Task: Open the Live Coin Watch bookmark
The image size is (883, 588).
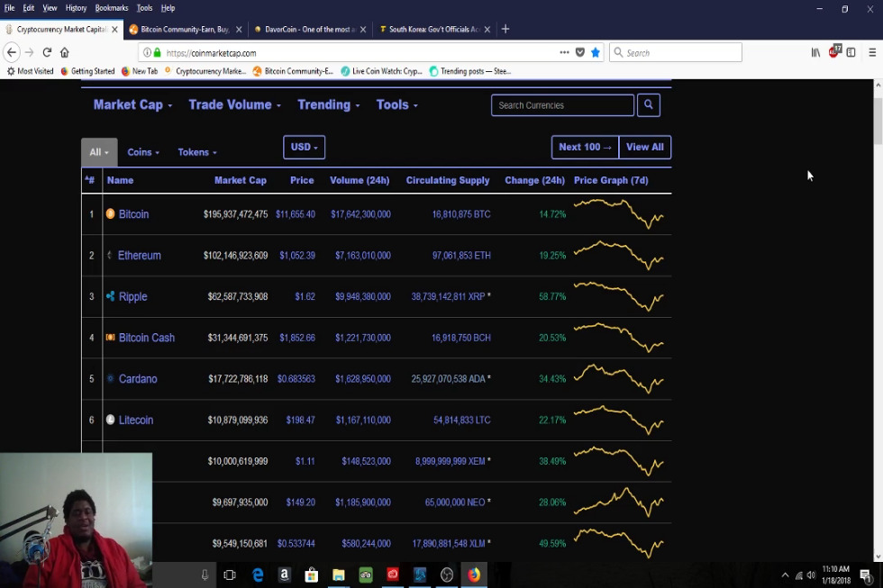Action: tap(381, 71)
